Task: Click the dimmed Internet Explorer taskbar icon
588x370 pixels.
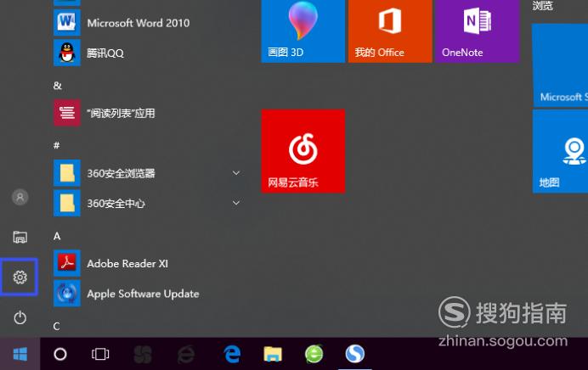Action: [x=186, y=354]
